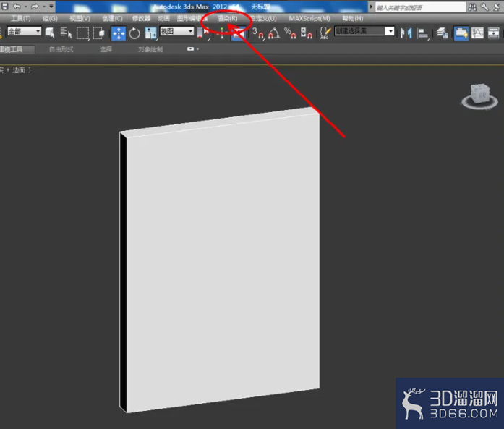The height and width of the screenshot is (429, 504).
Task: Open the 视图 reference coordinate dropdown
Action: pyautogui.click(x=176, y=31)
